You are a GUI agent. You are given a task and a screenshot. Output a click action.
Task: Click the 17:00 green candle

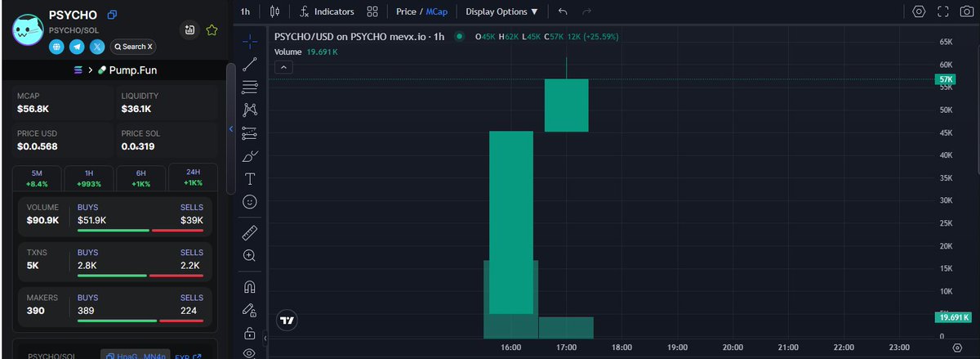pyautogui.click(x=566, y=105)
